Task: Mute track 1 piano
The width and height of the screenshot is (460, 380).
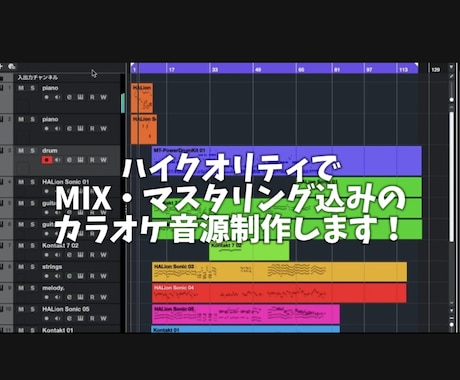Action: (21, 88)
